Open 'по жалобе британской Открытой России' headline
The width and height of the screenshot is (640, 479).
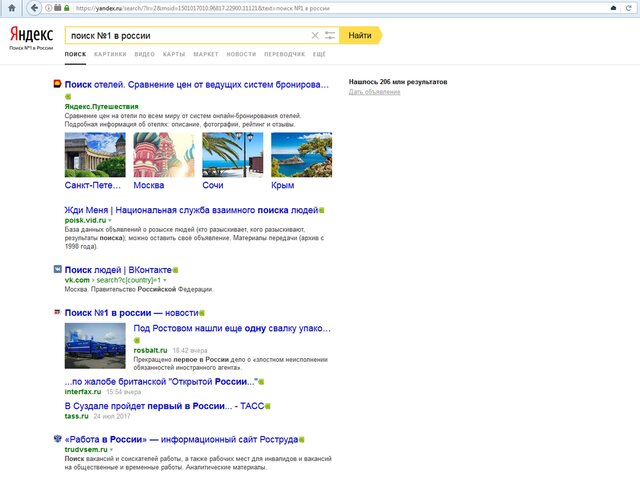click(161, 382)
